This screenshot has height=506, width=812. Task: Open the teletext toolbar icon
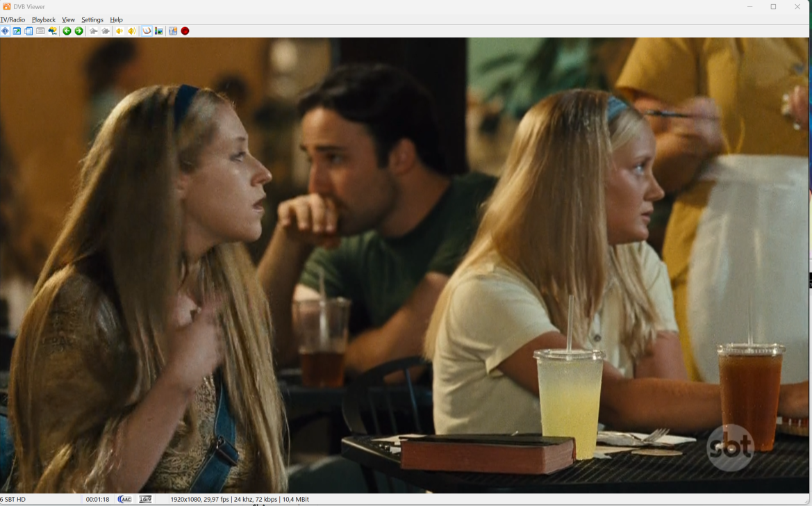pos(40,31)
